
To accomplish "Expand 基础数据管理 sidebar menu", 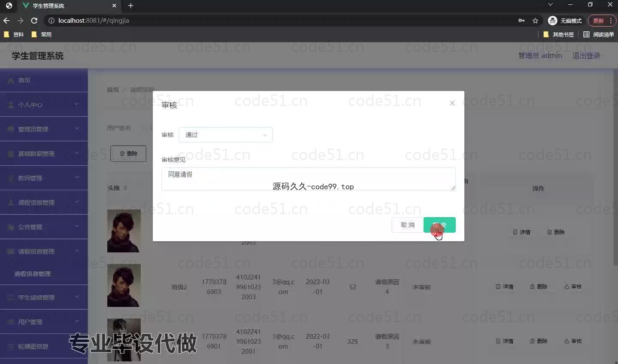I will 44,153.
